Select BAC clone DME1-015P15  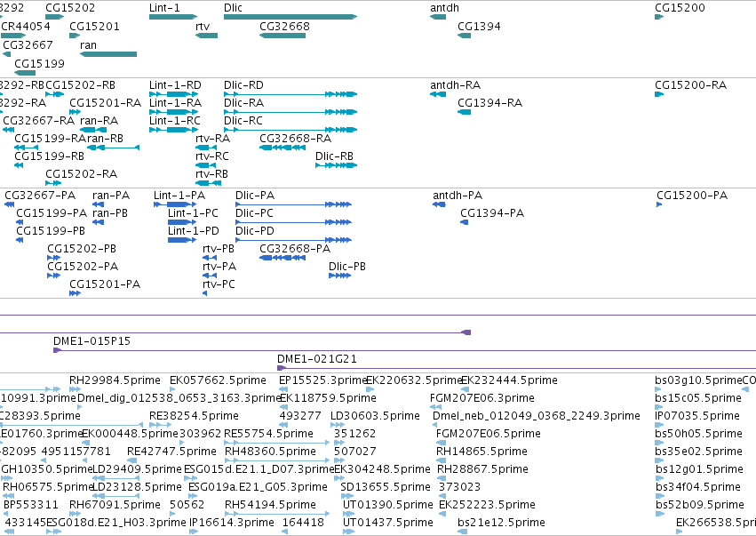pyautogui.click(x=92, y=341)
